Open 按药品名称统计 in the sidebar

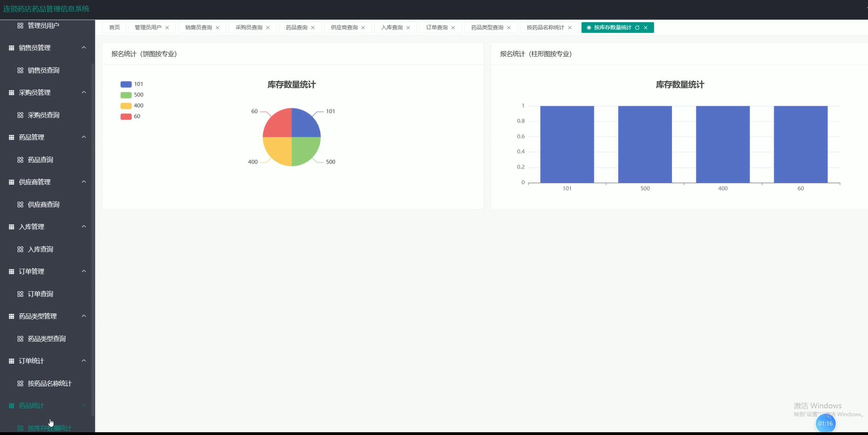(x=49, y=383)
